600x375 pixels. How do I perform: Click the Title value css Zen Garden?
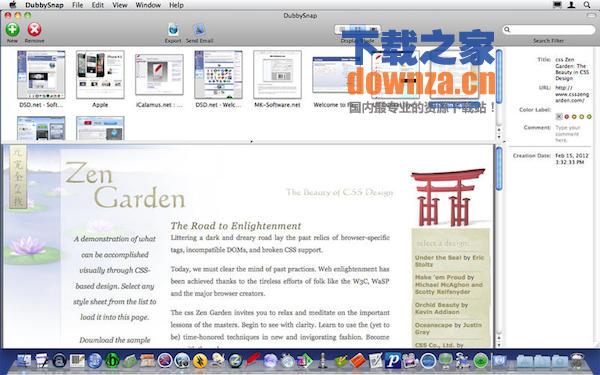[572, 69]
